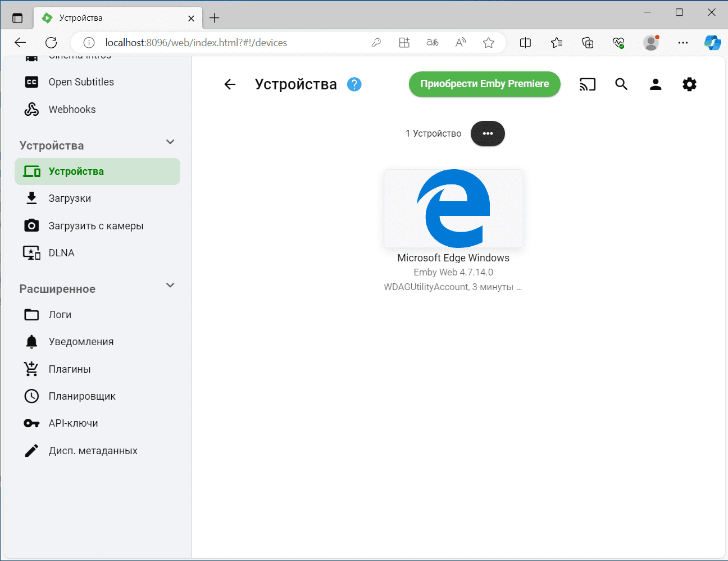Open DLNA settings

[x=97, y=253]
